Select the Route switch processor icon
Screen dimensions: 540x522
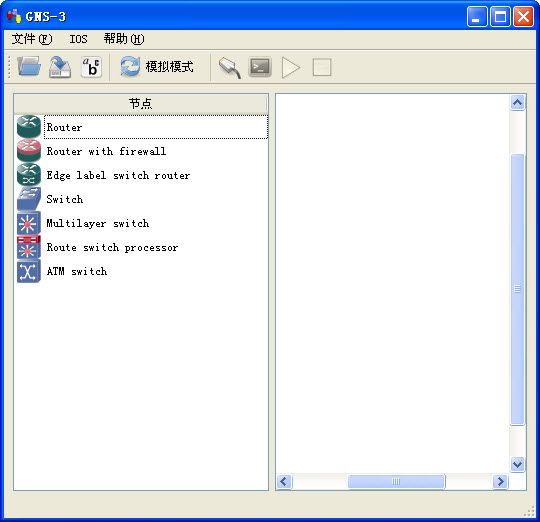coord(29,247)
